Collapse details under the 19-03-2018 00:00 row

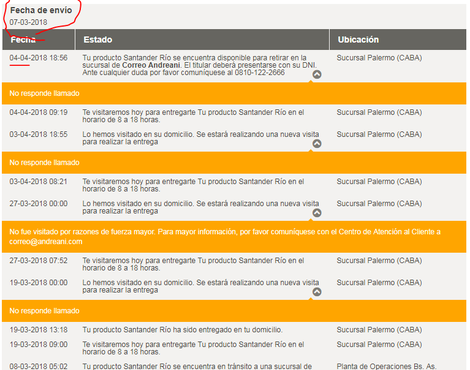[x=317, y=292]
